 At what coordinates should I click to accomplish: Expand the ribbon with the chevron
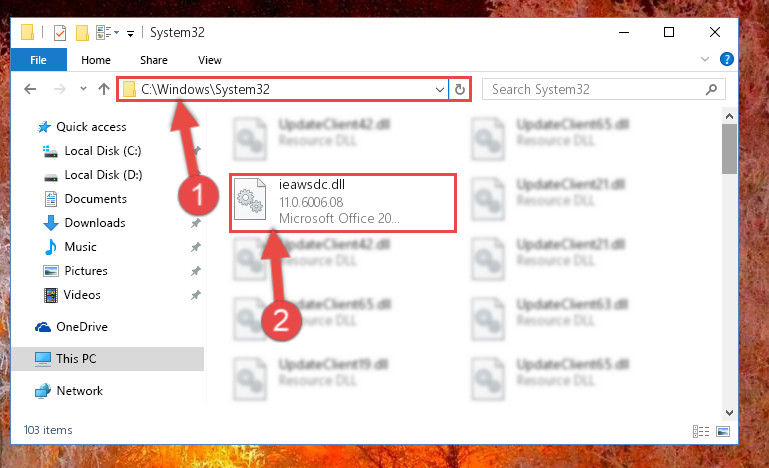click(x=705, y=59)
